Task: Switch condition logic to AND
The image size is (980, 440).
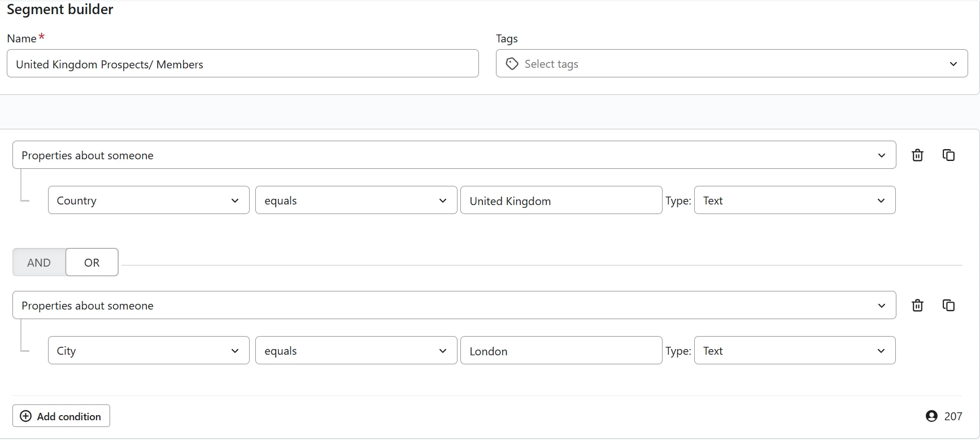Action: pos(39,263)
